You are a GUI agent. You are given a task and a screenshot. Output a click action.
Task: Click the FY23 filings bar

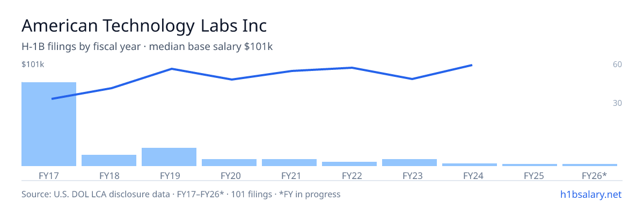pos(409,162)
